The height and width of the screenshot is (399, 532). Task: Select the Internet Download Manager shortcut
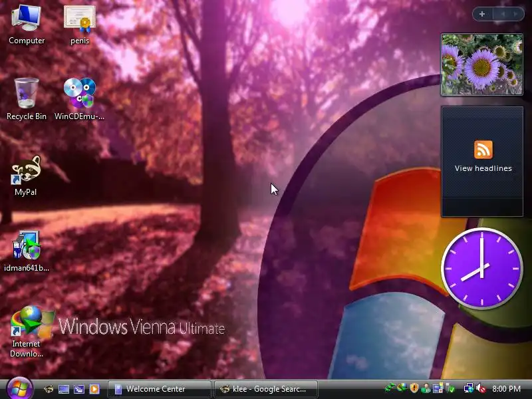pyautogui.click(x=27, y=331)
